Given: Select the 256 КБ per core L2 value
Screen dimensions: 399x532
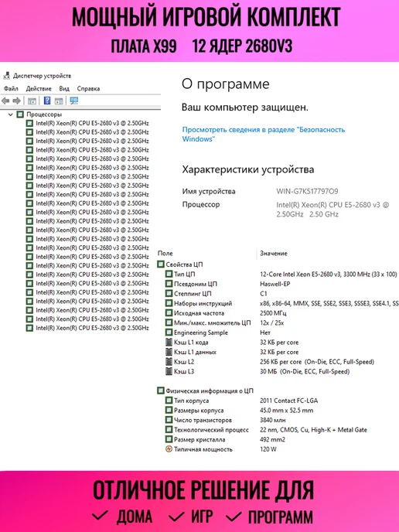Looking at the screenshot, I should (x=317, y=362).
